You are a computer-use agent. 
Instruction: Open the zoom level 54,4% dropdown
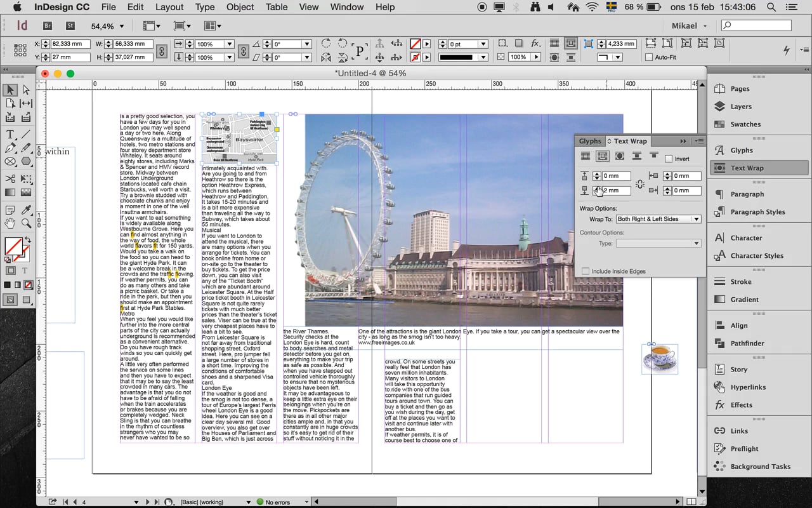(x=121, y=27)
